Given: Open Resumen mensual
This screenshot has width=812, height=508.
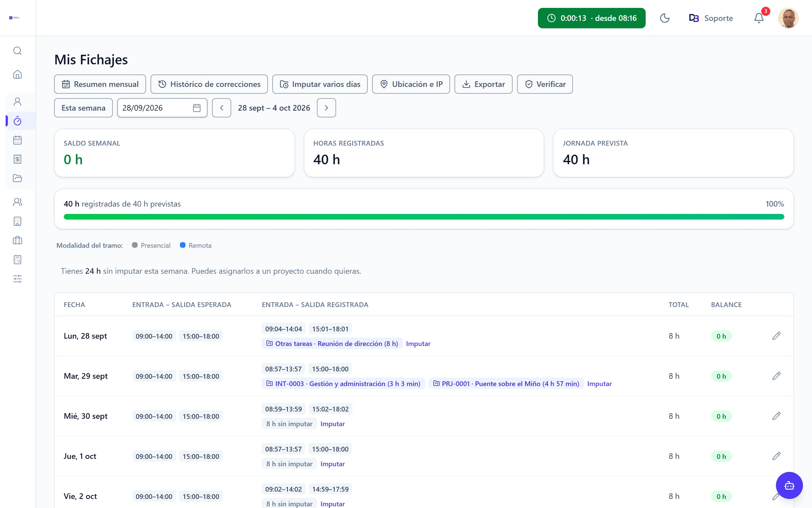Looking at the screenshot, I should (x=100, y=84).
